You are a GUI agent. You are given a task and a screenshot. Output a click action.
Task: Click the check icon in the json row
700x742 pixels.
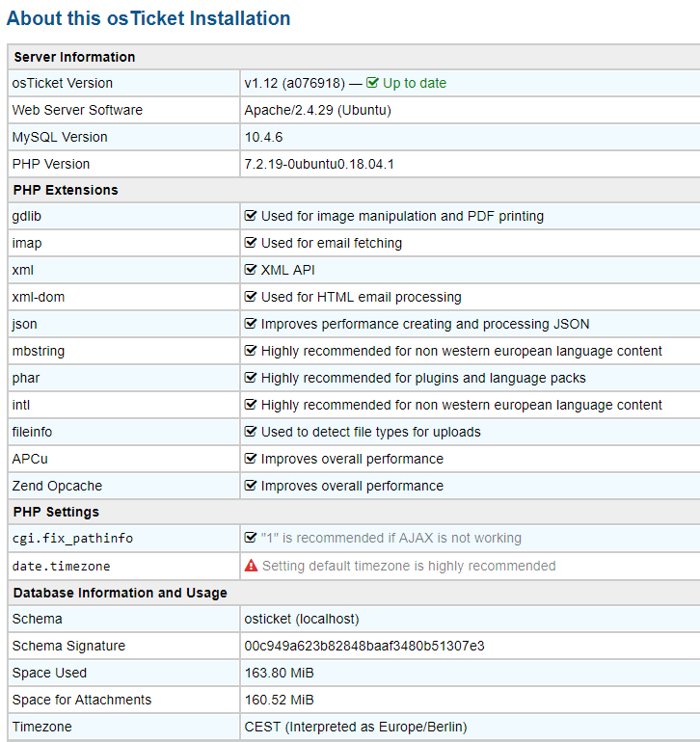point(250,324)
